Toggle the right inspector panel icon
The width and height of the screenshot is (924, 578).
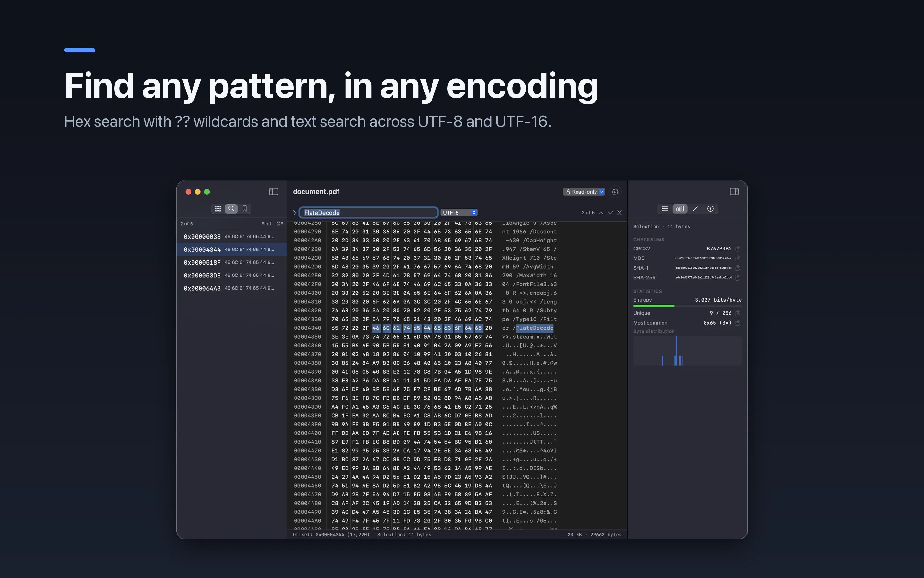pyautogui.click(x=734, y=191)
